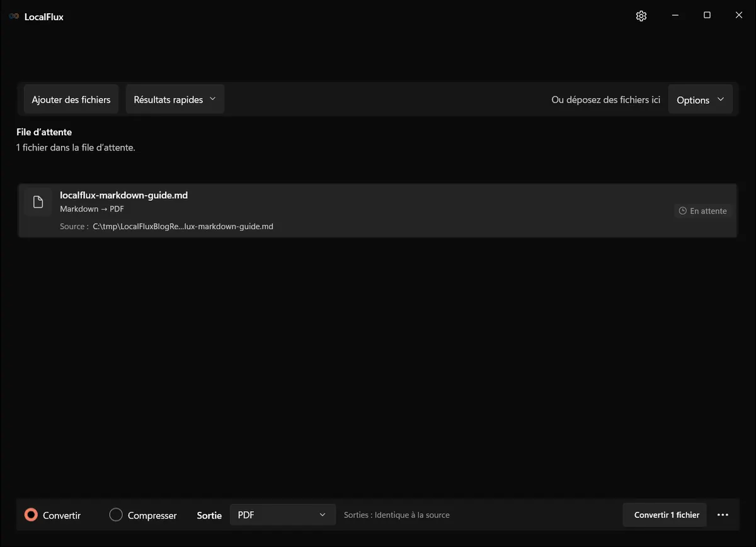Select the Convertir radio button
The width and height of the screenshot is (756, 547).
click(x=31, y=515)
